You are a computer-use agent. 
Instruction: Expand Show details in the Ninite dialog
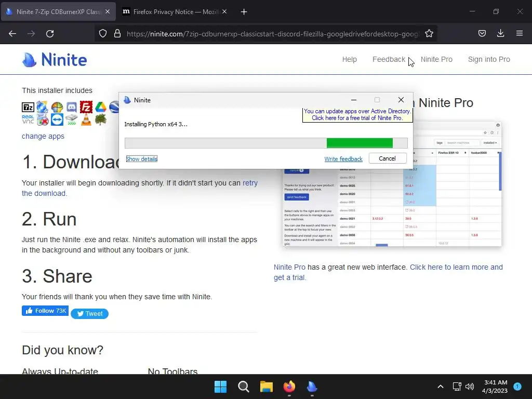click(x=141, y=159)
